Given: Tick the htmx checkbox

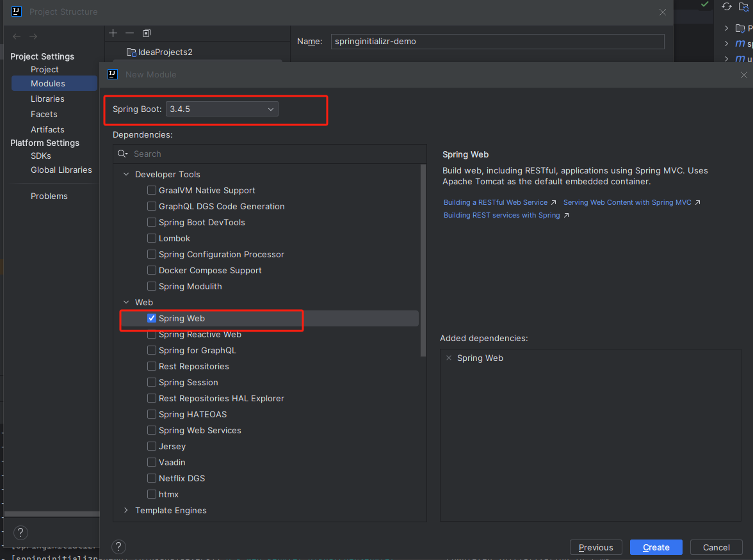Looking at the screenshot, I should (152, 494).
